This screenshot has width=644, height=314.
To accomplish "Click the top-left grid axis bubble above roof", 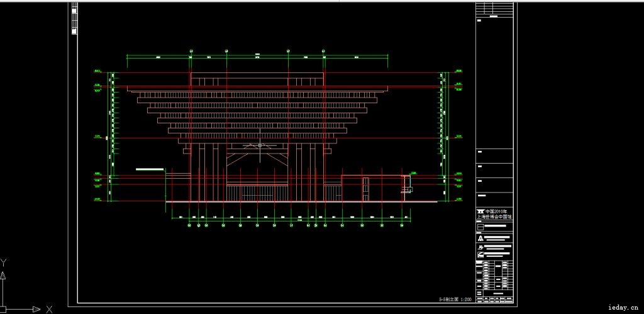I will click(x=191, y=50).
